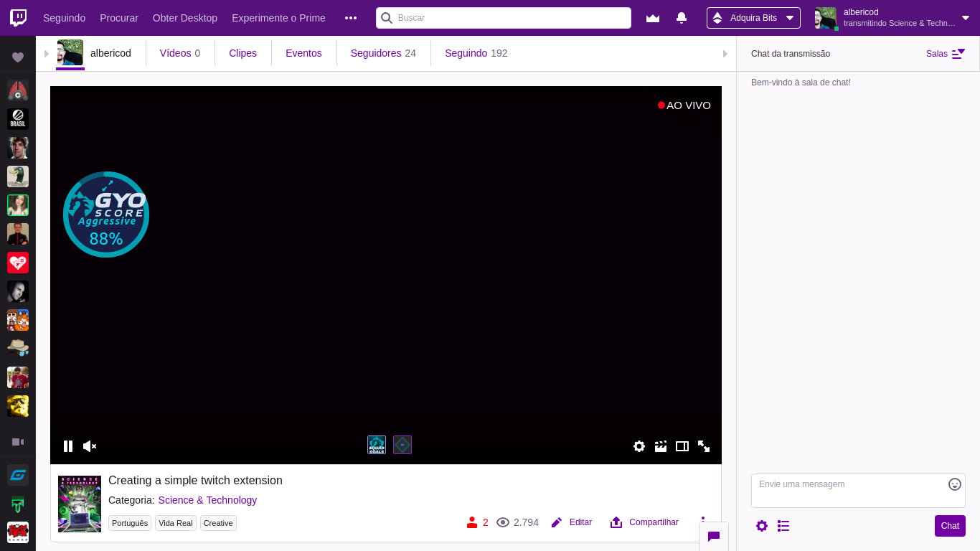This screenshot has width=980, height=551.
Task: Click the AO VIVO live indicator
Action: [684, 105]
